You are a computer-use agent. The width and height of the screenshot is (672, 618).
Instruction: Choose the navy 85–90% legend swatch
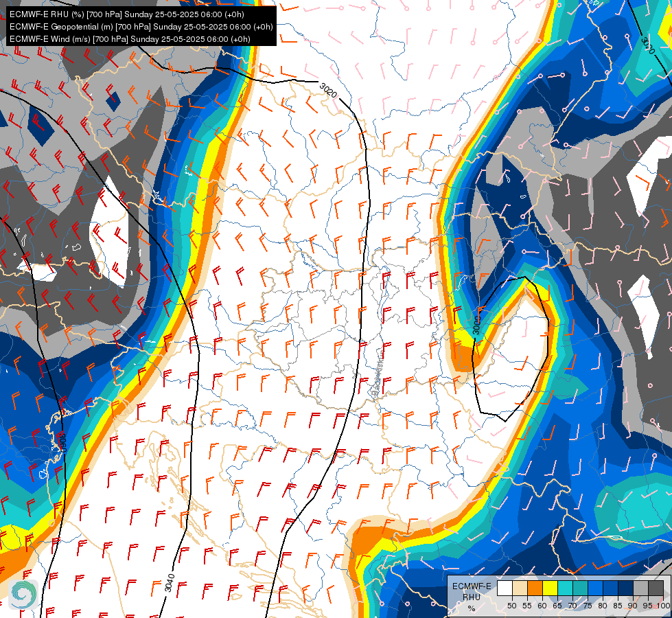pyautogui.click(x=625, y=588)
